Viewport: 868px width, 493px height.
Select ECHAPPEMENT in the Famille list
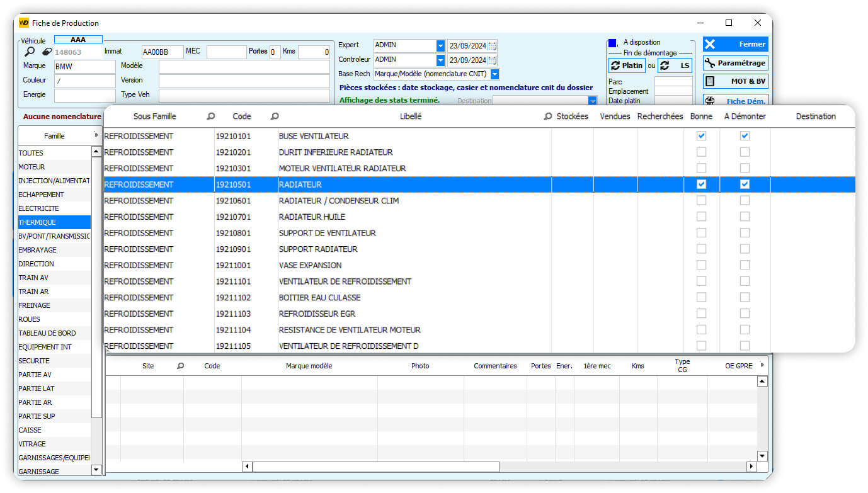pyautogui.click(x=55, y=195)
